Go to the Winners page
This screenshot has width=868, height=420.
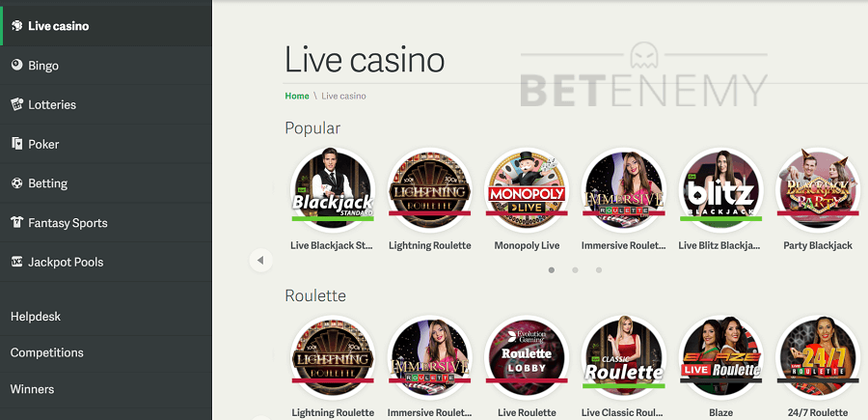click(x=32, y=389)
